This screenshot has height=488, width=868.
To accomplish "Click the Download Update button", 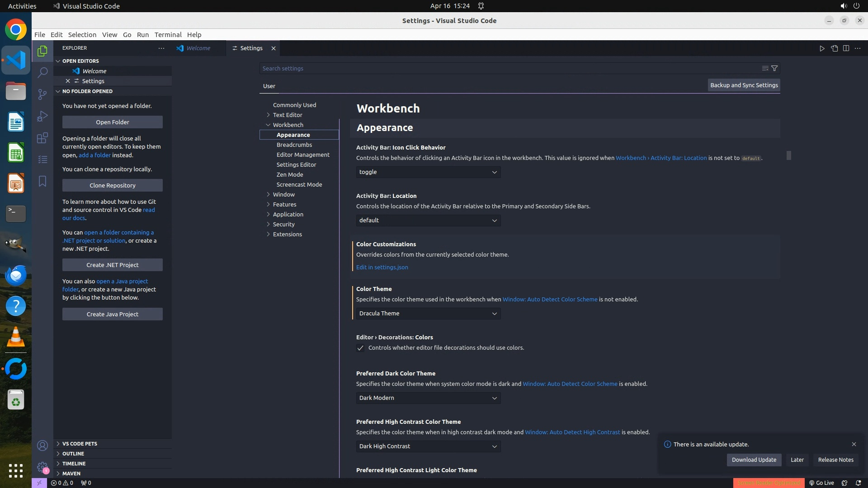I will (x=754, y=460).
